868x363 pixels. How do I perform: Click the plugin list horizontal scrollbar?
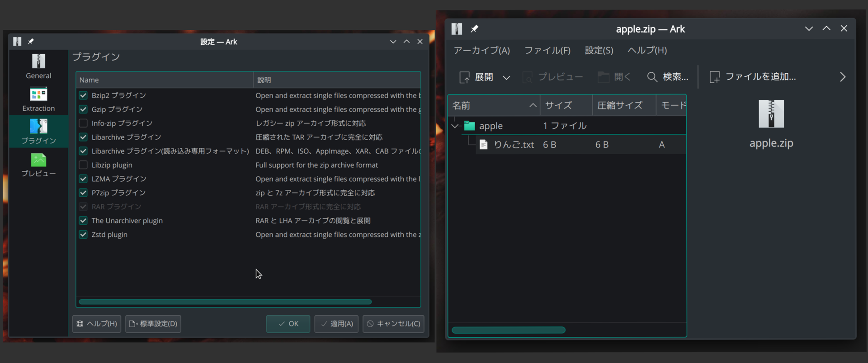tap(225, 302)
